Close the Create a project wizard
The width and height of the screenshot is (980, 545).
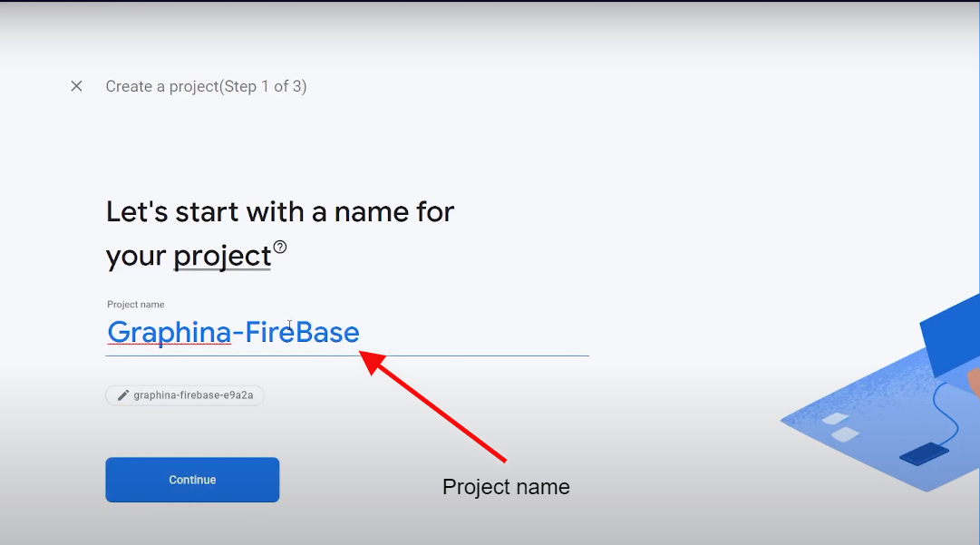click(x=76, y=86)
